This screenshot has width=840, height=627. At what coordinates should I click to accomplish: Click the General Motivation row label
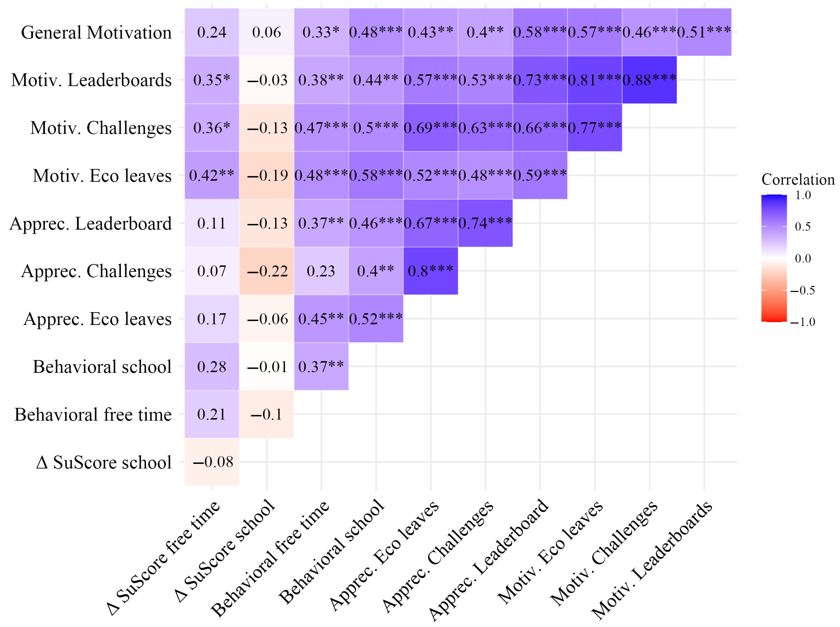96,33
